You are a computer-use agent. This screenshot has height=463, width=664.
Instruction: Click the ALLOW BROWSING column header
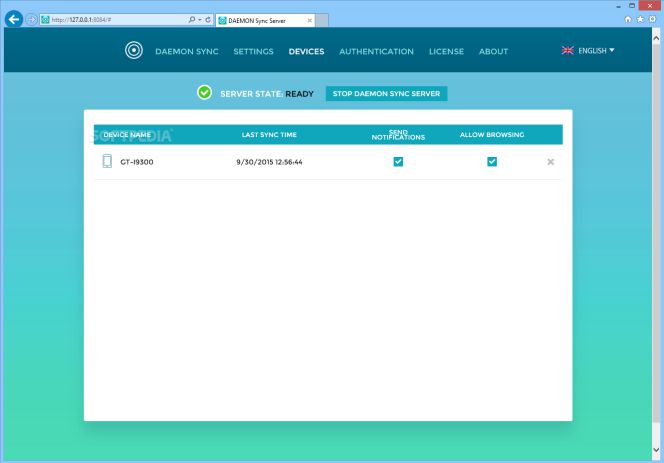pos(492,135)
